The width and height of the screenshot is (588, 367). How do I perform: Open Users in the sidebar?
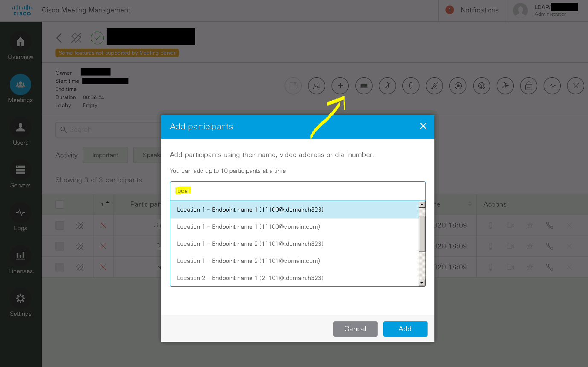(x=20, y=132)
